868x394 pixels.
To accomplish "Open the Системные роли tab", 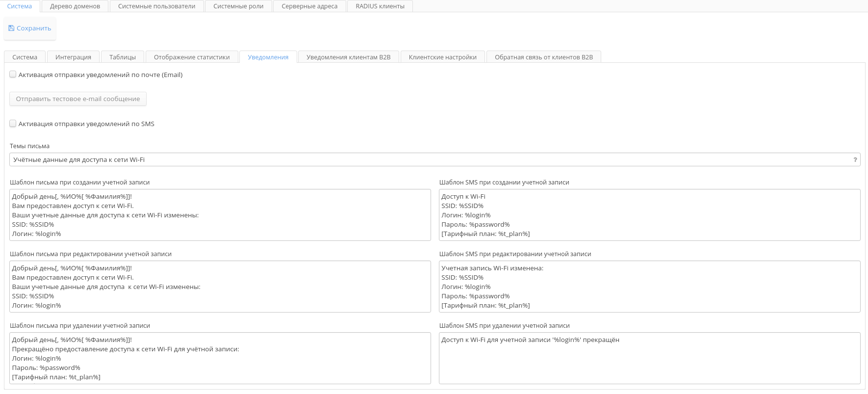I will 238,6.
